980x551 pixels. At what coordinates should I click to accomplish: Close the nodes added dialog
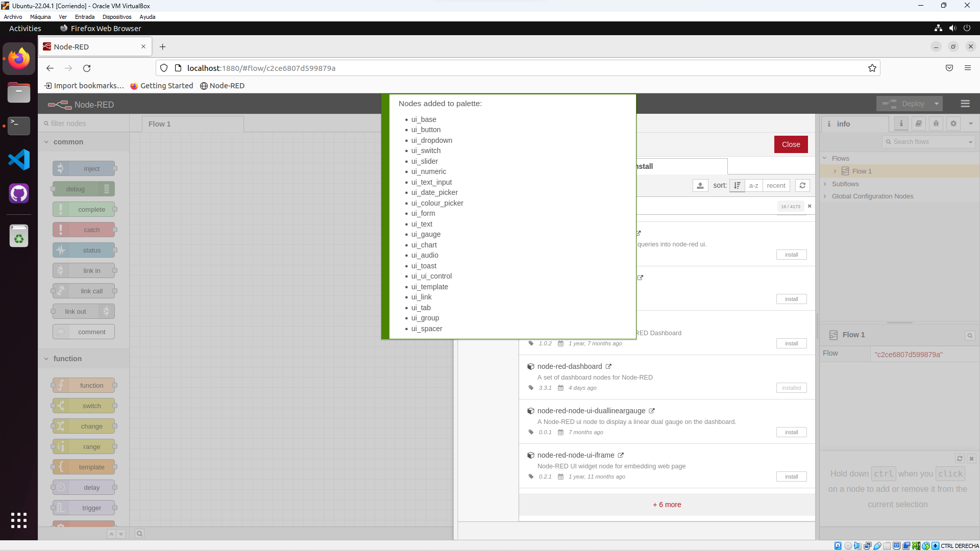790,144
